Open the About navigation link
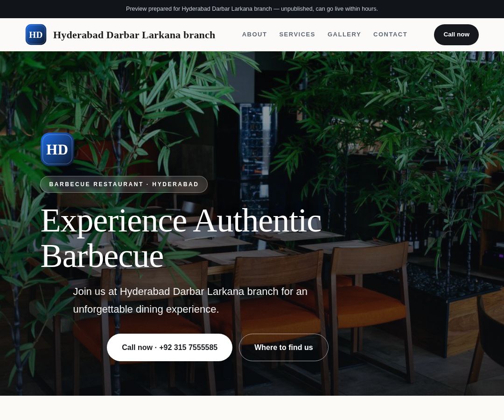Screen dimensions: 504x420 pos(254,35)
